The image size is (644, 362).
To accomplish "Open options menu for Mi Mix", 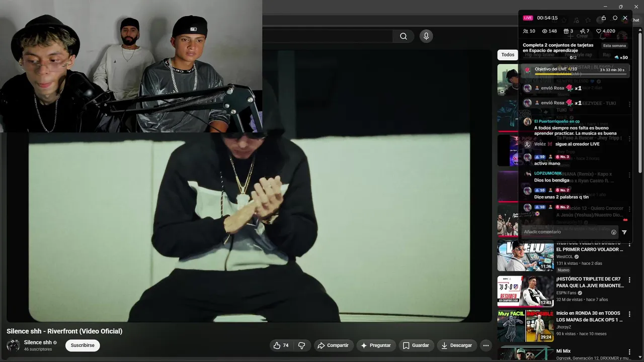I will [x=629, y=351].
